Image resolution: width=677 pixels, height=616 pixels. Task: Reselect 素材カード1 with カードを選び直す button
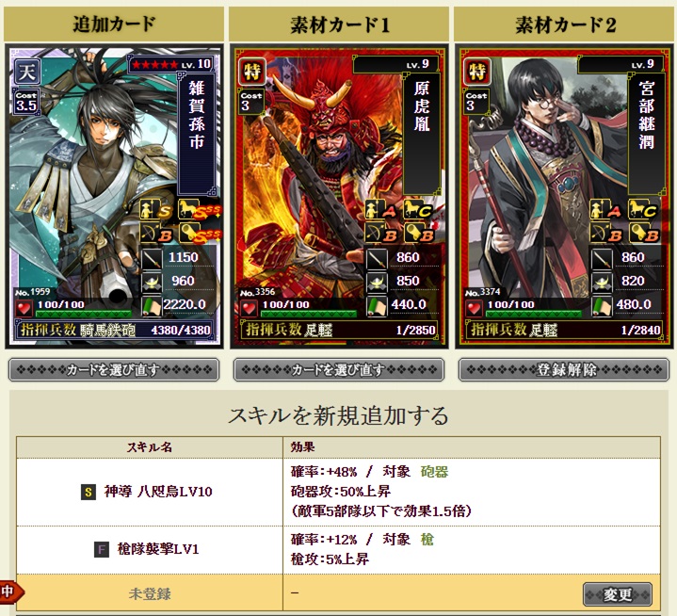click(339, 370)
